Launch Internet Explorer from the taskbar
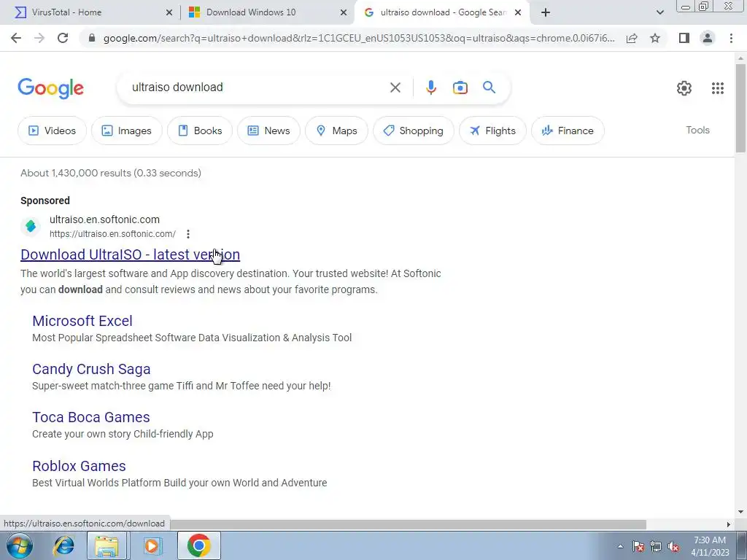747x560 pixels. click(63, 545)
